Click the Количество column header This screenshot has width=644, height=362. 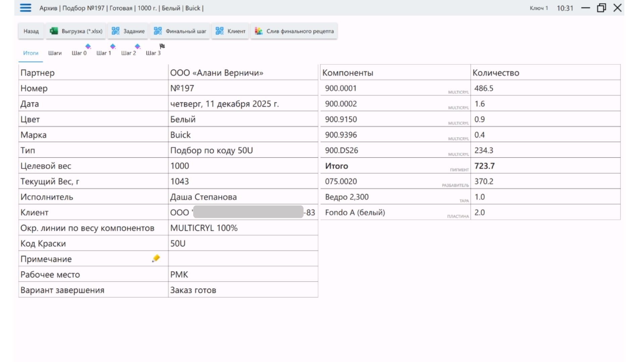pyautogui.click(x=496, y=73)
